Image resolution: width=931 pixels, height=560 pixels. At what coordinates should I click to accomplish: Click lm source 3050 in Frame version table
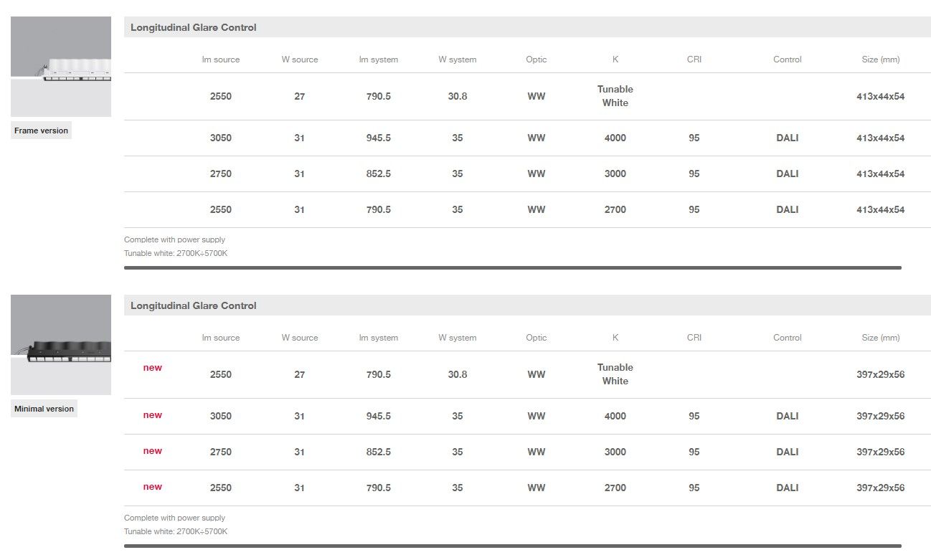point(221,138)
